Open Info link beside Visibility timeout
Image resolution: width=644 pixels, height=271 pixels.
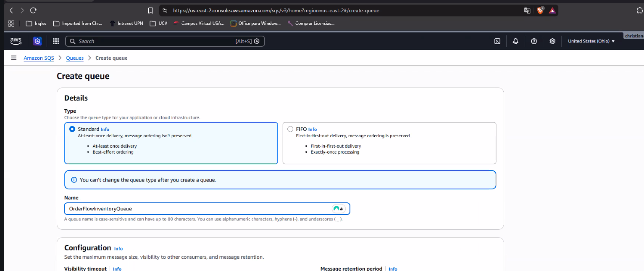click(117, 269)
